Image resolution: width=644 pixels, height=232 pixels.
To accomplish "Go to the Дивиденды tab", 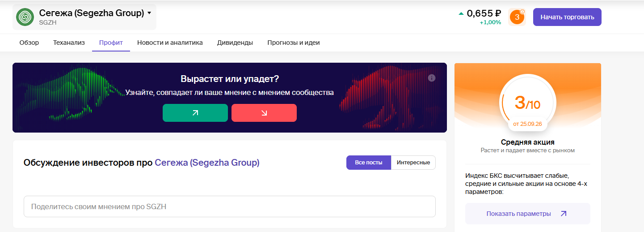I will [235, 43].
